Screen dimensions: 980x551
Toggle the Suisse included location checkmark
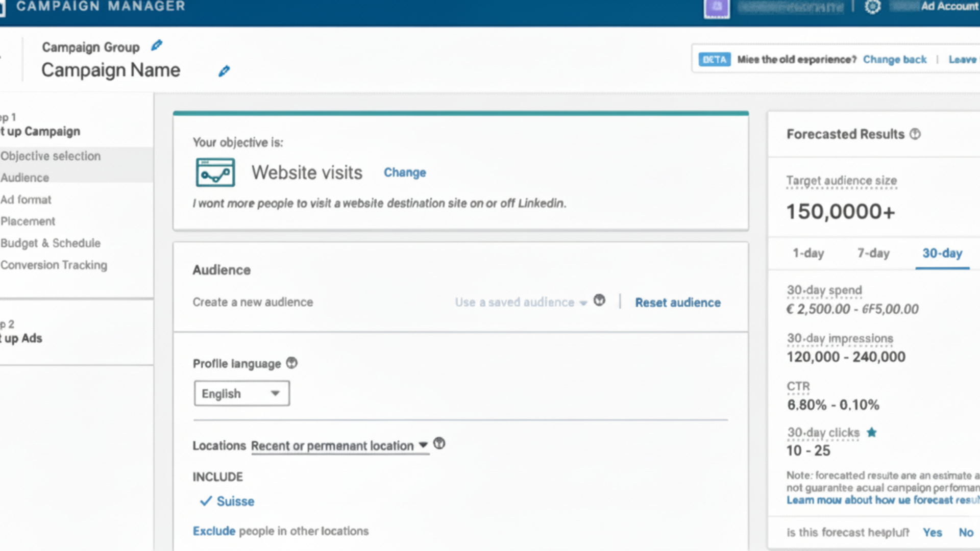pos(206,501)
